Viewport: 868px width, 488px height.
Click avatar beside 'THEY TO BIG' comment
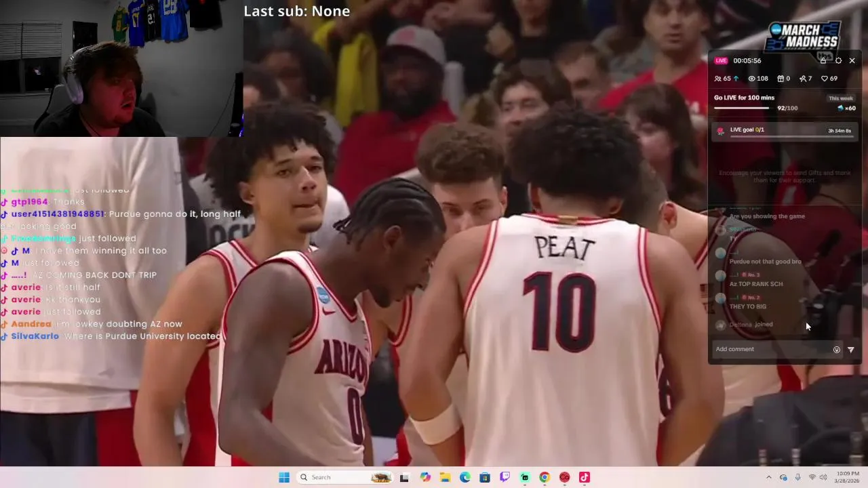click(x=720, y=299)
